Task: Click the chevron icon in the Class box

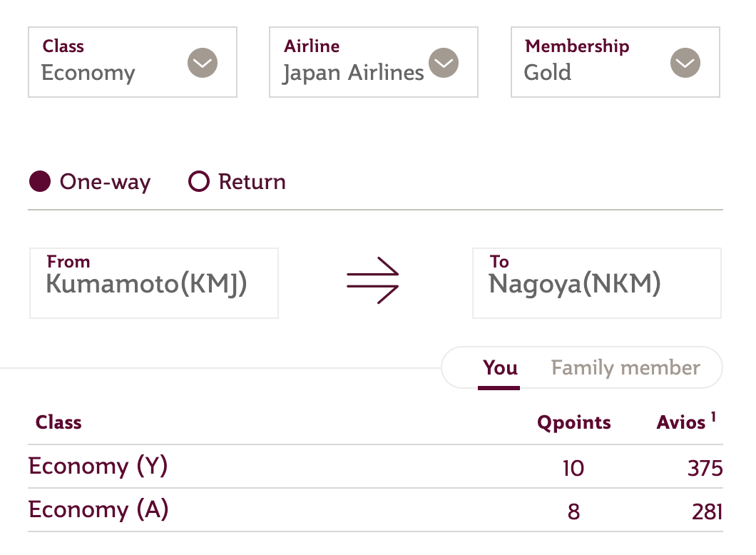Action: tap(203, 63)
